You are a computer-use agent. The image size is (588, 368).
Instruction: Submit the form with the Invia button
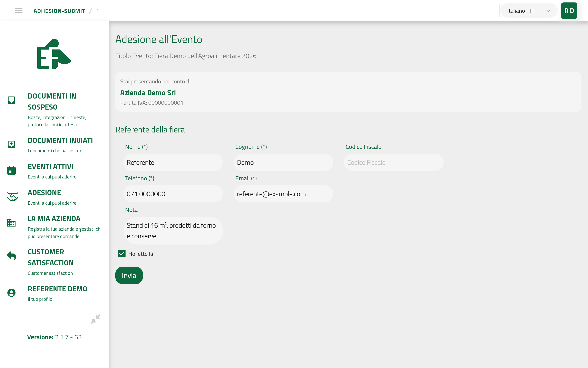(x=129, y=276)
